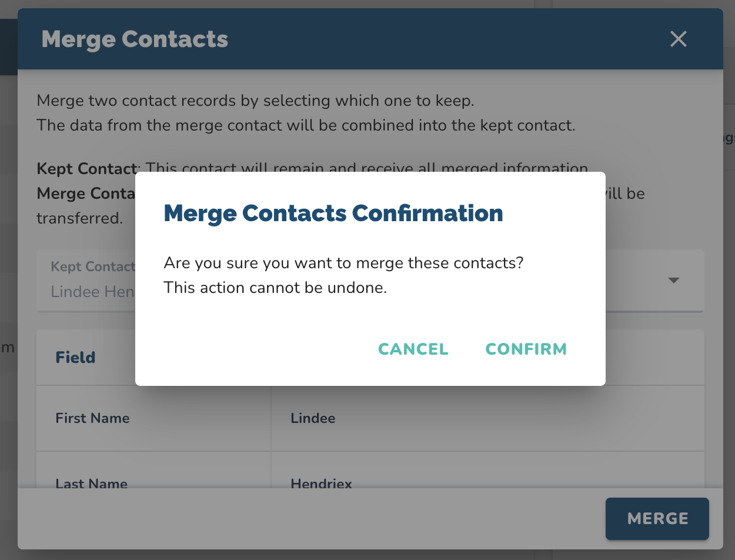
Task: Click the 'Are you sure' question text
Action: point(343,262)
